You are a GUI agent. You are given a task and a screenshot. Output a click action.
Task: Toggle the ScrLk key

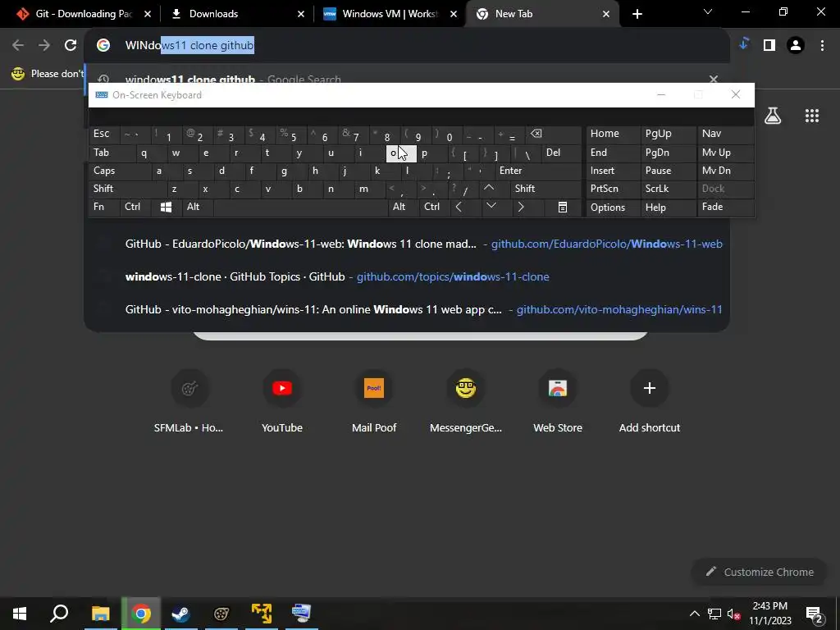pos(668,189)
